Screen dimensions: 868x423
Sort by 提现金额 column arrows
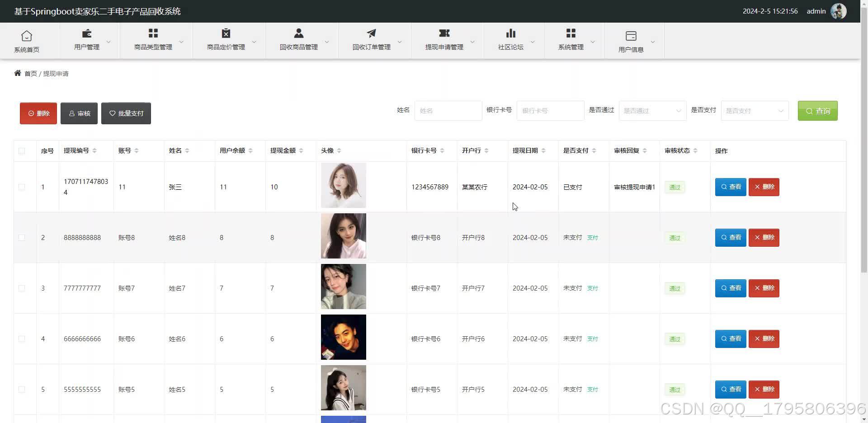(301, 150)
